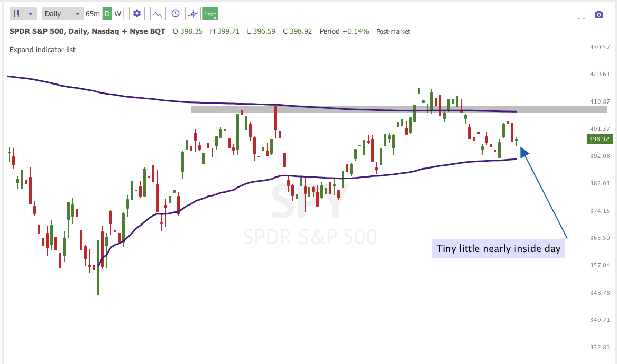617x364 pixels.
Task: Click the low value 396.59
Action: click(264, 32)
